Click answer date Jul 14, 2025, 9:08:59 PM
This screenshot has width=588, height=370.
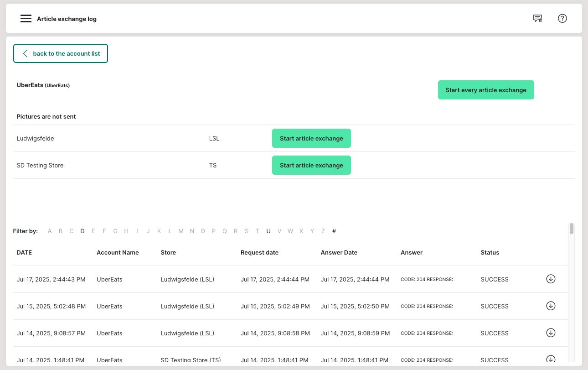[355, 333]
